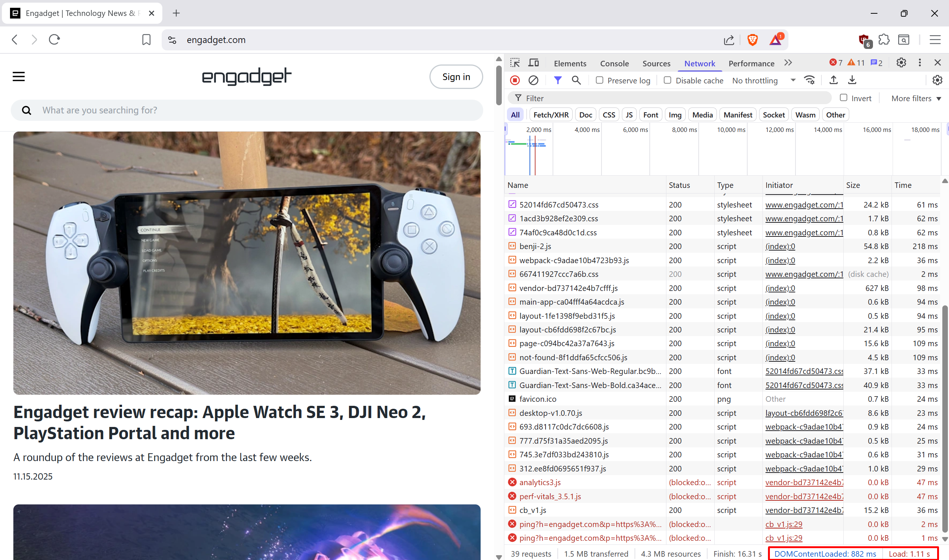Open the Engadget review recap headline
The height and width of the screenshot is (560, 949).
pyautogui.click(x=219, y=422)
